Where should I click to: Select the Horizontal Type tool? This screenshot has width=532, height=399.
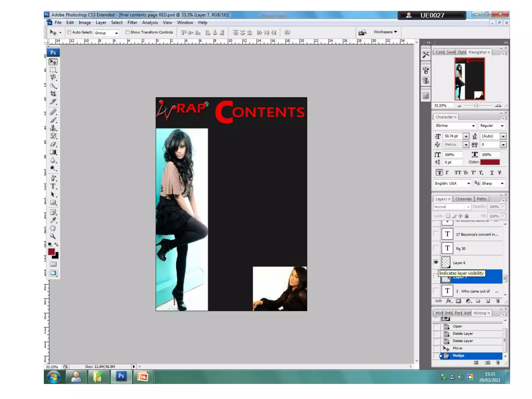(x=53, y=186)
